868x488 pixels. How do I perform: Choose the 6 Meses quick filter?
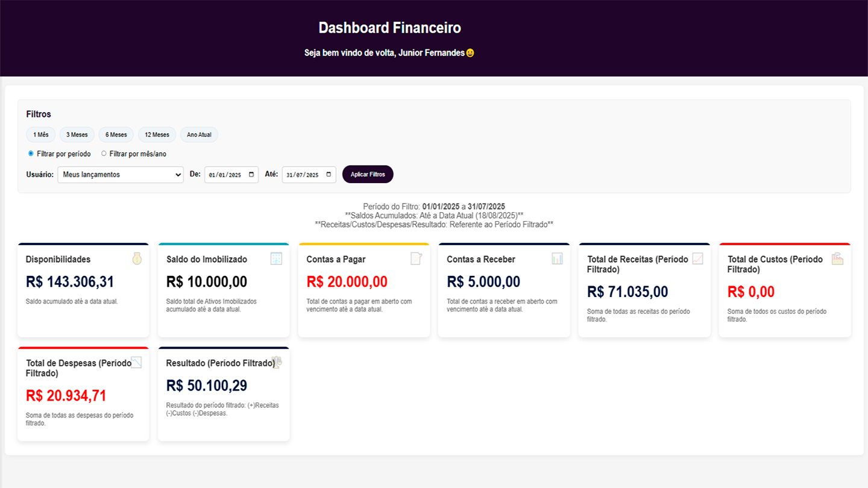116,135
